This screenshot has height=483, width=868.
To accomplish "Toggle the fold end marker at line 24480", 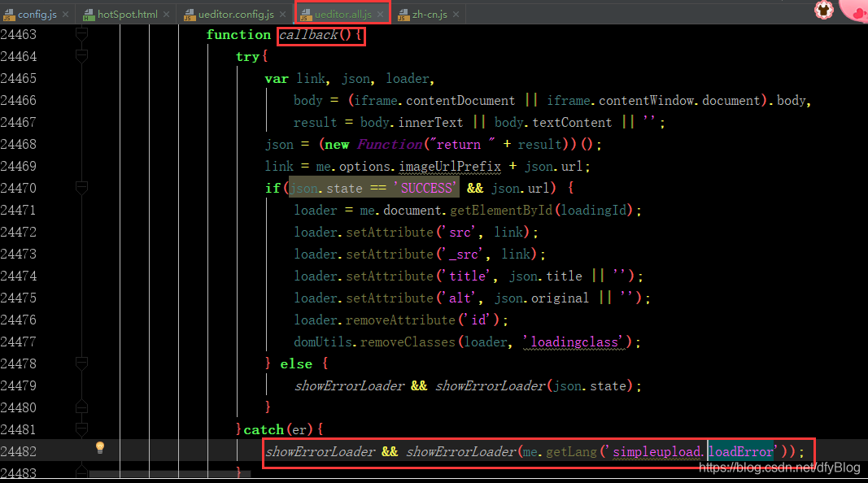I will (81, 407).
